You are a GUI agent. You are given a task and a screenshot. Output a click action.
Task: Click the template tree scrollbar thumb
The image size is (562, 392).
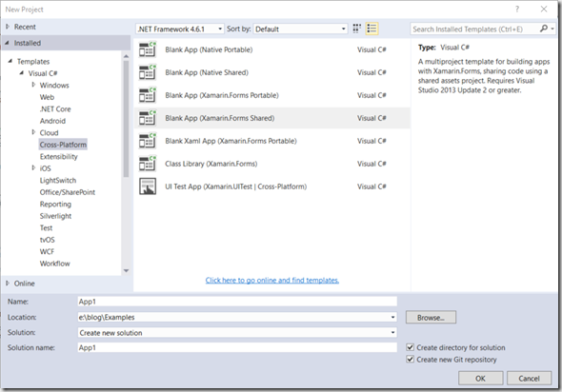pos(126,119)
